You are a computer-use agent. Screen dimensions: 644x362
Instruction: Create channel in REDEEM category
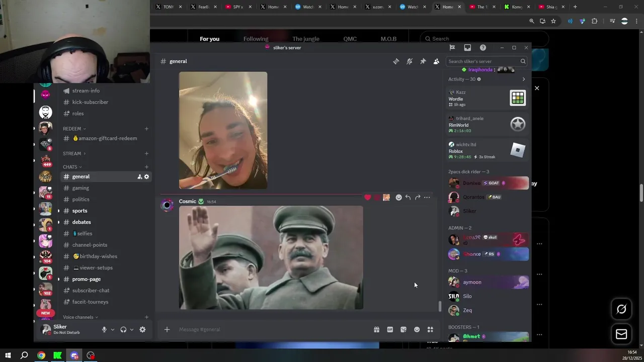click(x=146, y=129)
